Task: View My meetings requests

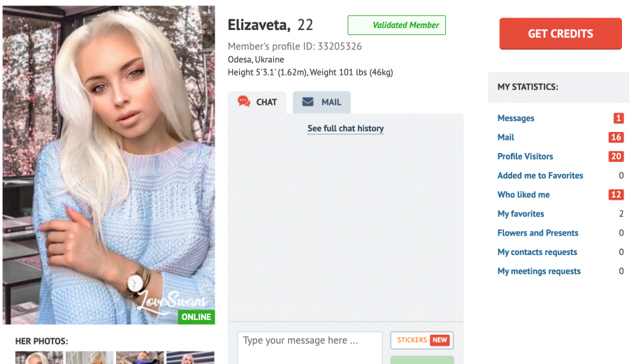Action: click(539, 271)
